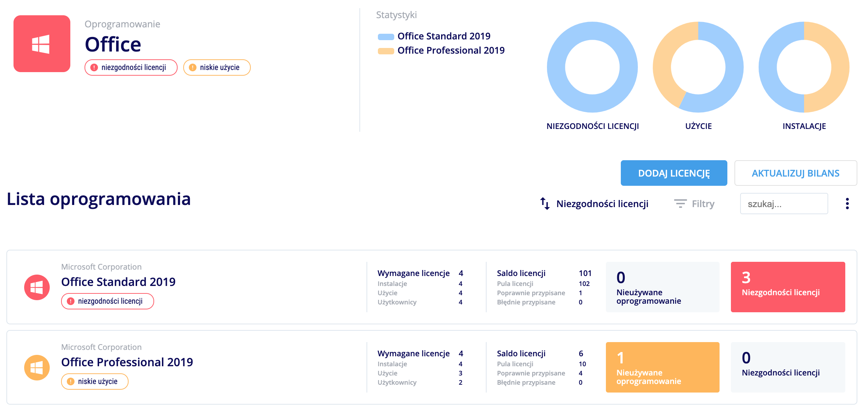Click Błędnie przypisane label in Office Professional row
The height and width of the screenshot is (411, 868).
coord(526,383)
